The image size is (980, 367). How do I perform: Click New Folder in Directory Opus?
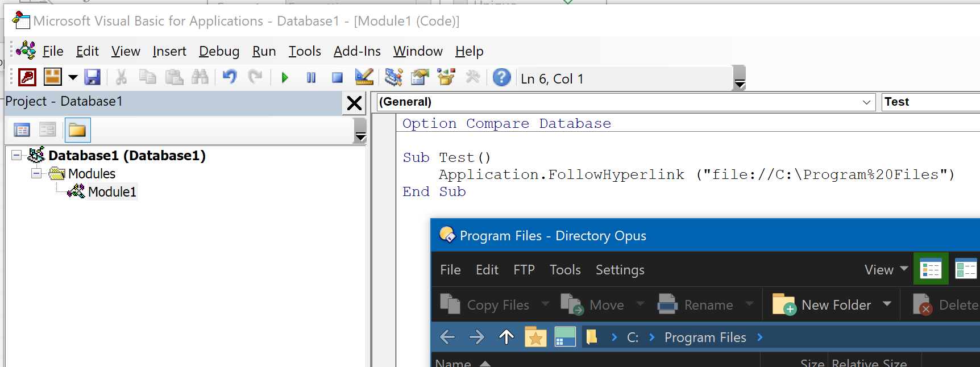coord(821,305)
